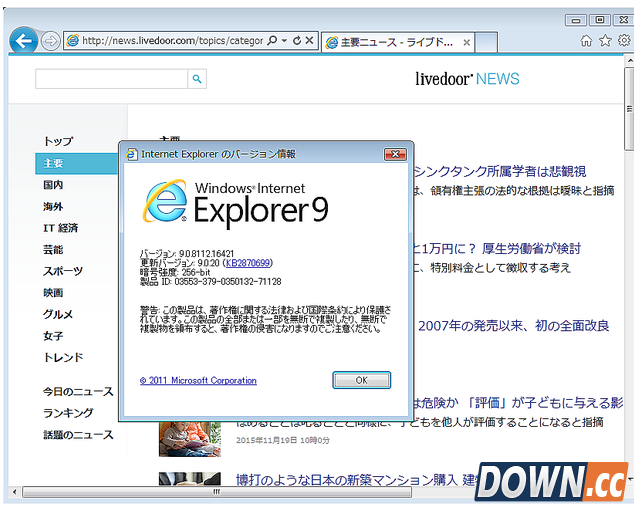Click the © 2011 Microsoft Corporation link
634x507 pixels.
pyautogui.click(x=198, y=381)
